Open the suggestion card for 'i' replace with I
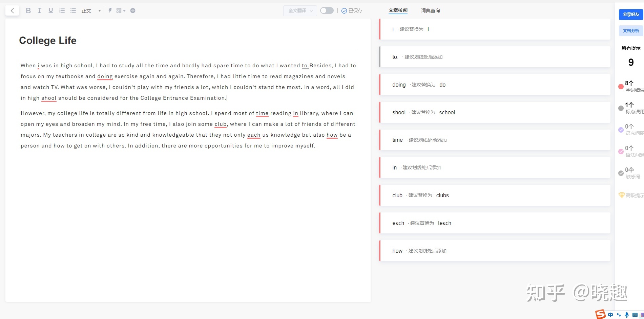The image size is (644, 319). coord(495,29)
